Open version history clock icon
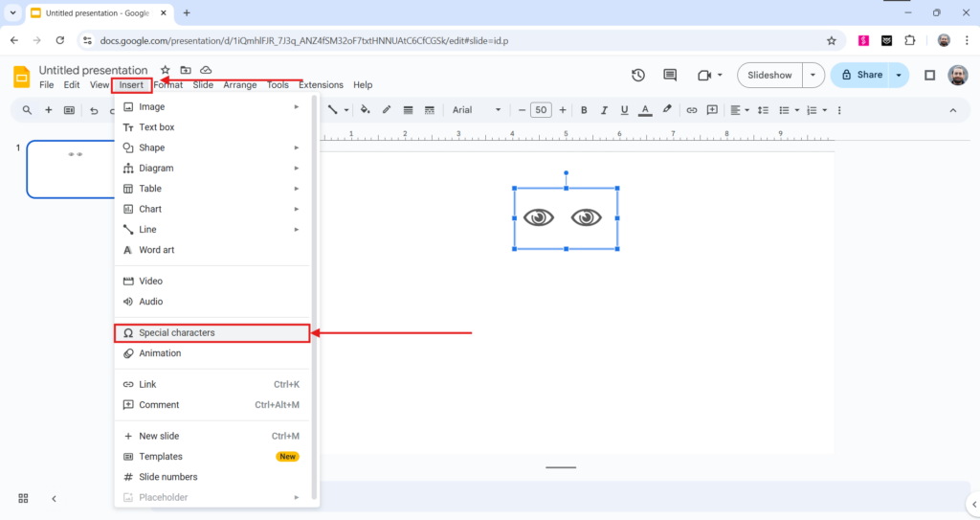 (638, 75)
